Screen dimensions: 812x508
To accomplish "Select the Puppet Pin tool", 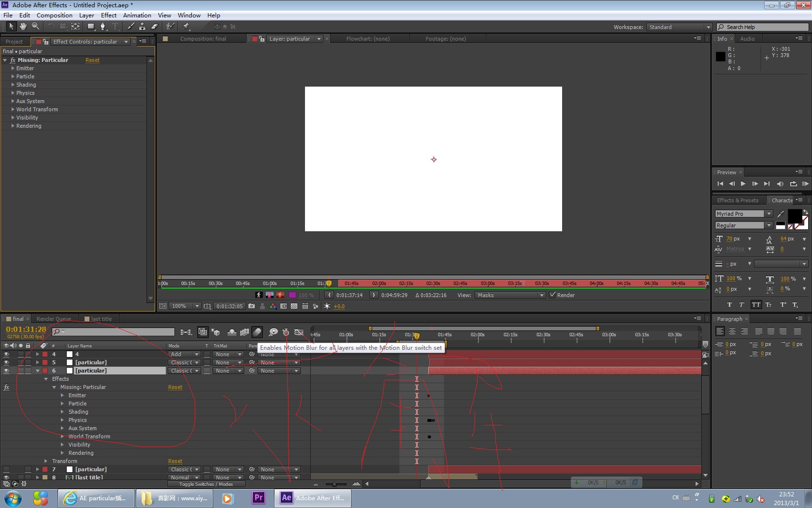I will point(186,27).
